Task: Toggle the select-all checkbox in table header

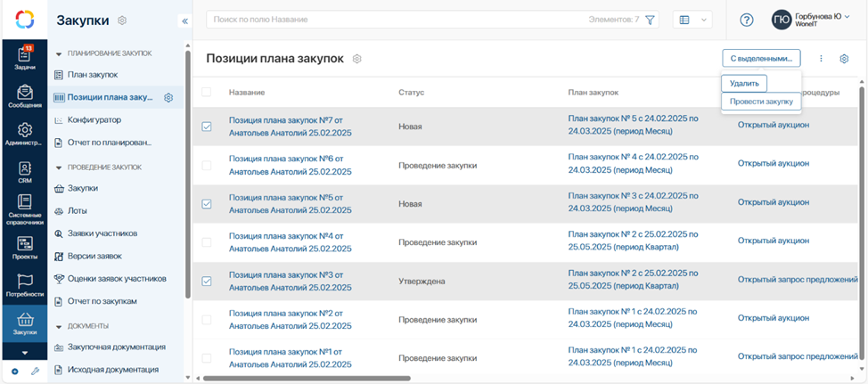Action: [x=207, y=92]
